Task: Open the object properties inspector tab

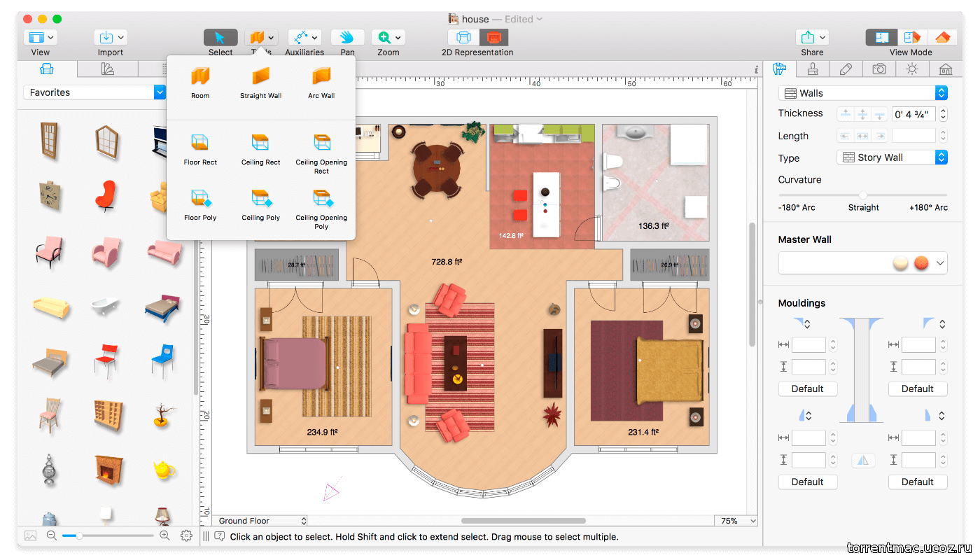Action: [780, 69]
